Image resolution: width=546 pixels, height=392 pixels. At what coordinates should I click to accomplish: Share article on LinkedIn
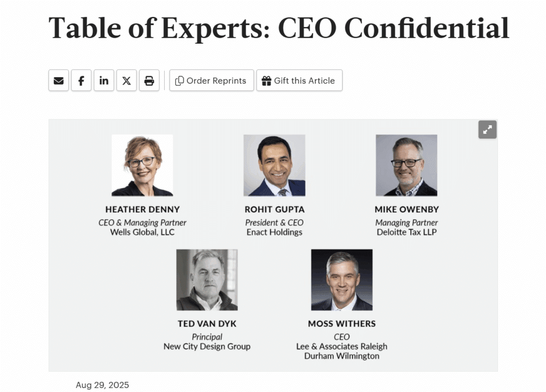tap(104, 80)
